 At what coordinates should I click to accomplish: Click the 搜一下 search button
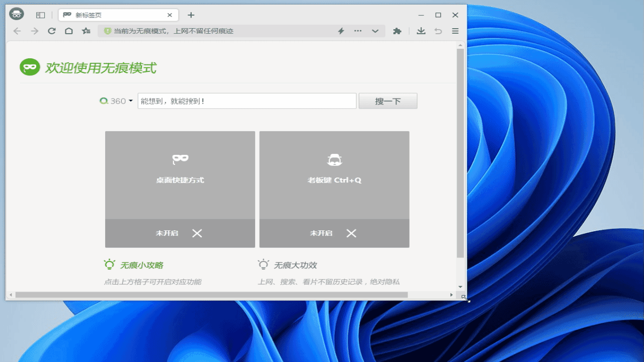click(x=388, y=101)
